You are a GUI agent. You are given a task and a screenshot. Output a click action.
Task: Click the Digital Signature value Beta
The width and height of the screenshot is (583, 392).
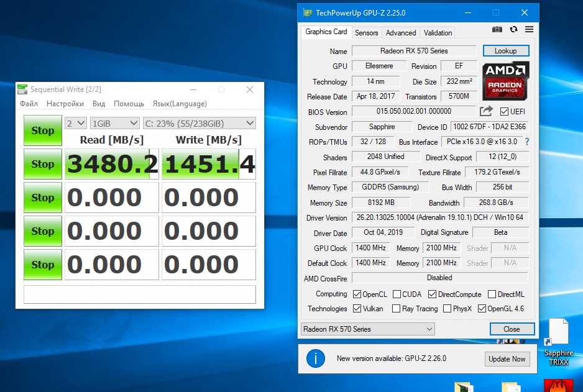500,232
